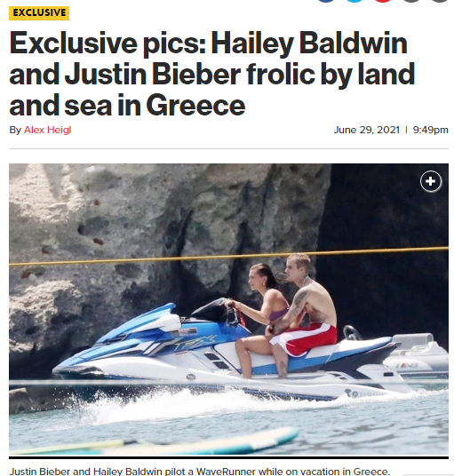Select the June 29, 2021 publish date
Screen dimensions: 454x476
367,130
